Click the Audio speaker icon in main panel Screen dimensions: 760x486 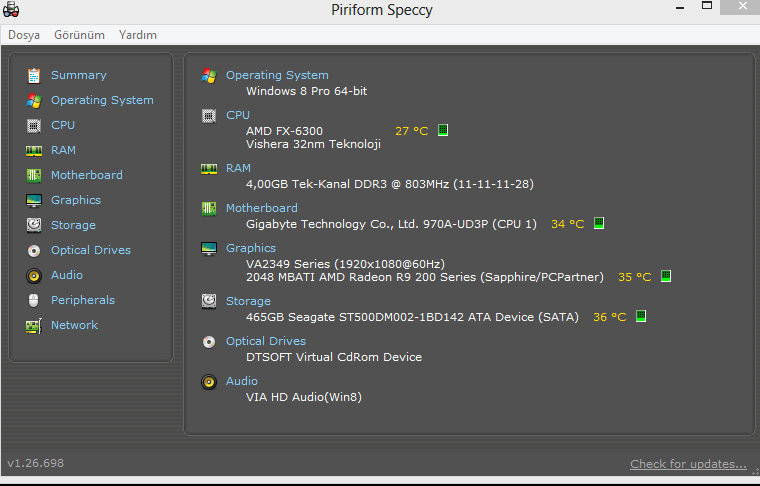click(x=209, y=382)
